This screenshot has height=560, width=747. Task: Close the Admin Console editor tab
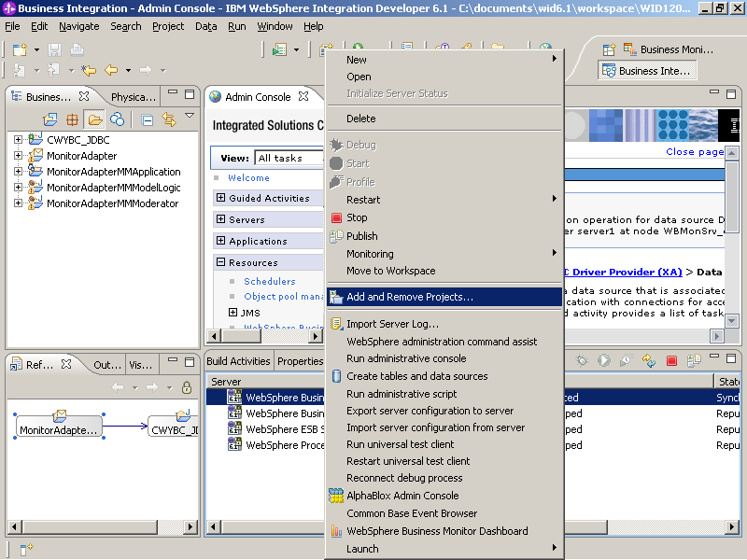303,97
